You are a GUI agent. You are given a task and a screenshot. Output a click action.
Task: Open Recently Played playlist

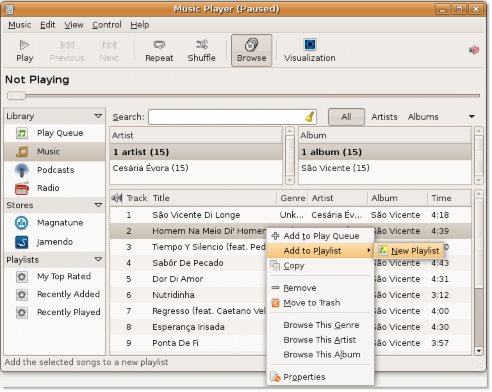point(55,312)
